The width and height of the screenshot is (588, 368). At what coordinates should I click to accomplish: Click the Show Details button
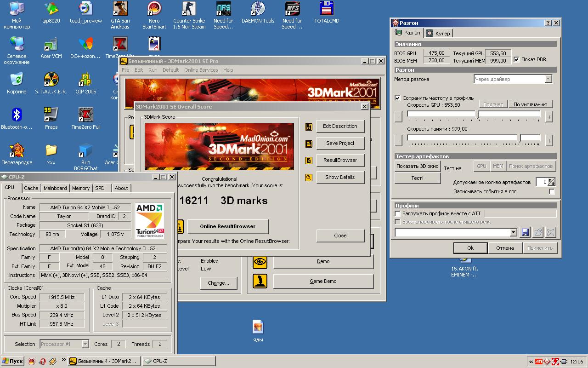click(x=340, y=177)
